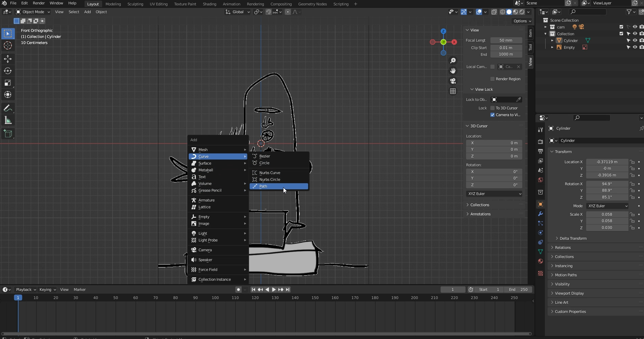Enable Lock To 3D Cursor checkbox
Viewport: 644px width, 339px height.
(x=492, y=108)
